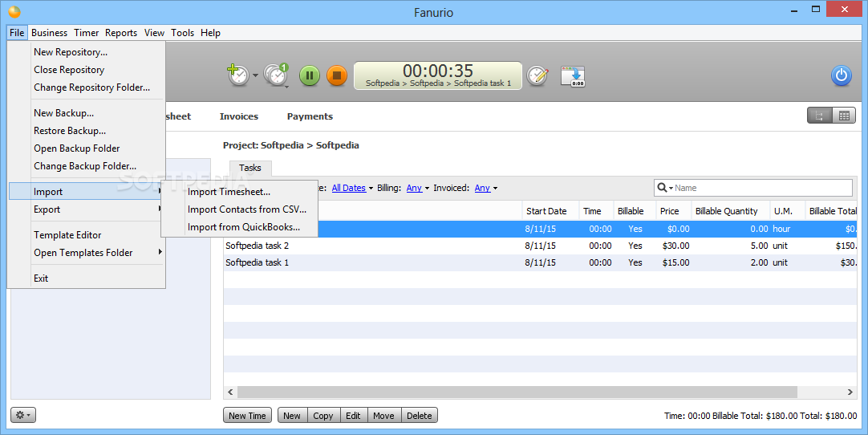Click the edit timer pencil icon
The height and width of the screenshot is (435, 868).
click(537, 75)
